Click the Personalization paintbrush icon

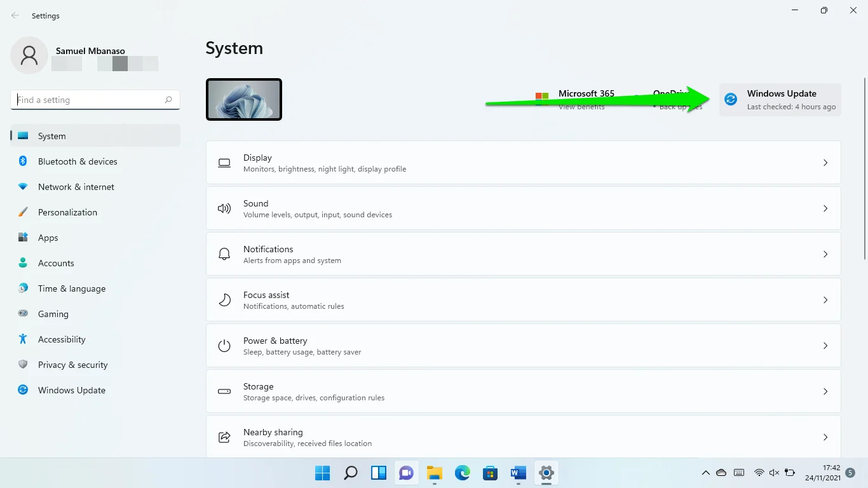point(23,212)
